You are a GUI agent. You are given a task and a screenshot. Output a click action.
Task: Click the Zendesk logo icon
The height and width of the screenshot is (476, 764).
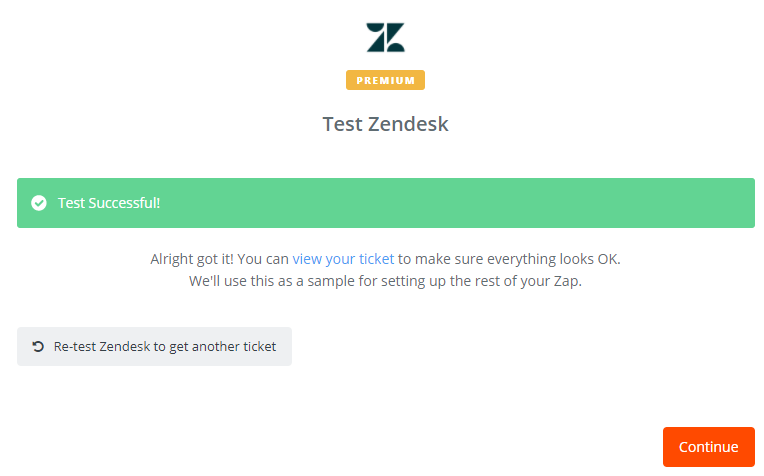(385, 38)
